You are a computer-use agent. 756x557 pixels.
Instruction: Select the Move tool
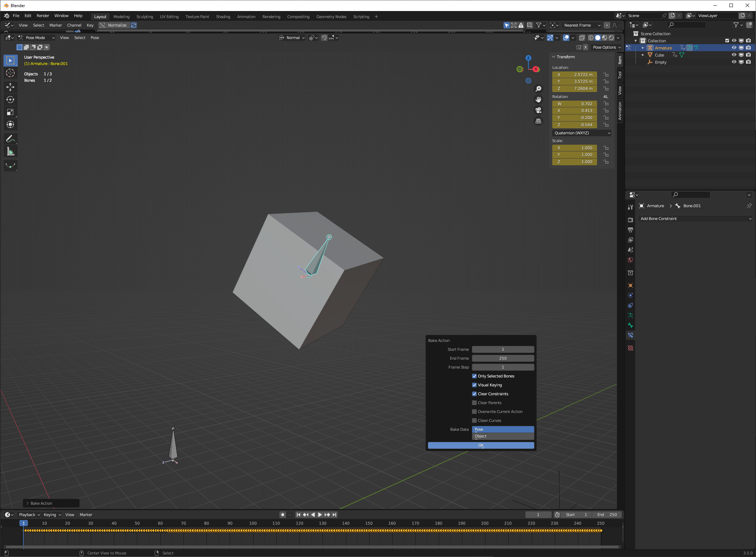pos(10,87)
